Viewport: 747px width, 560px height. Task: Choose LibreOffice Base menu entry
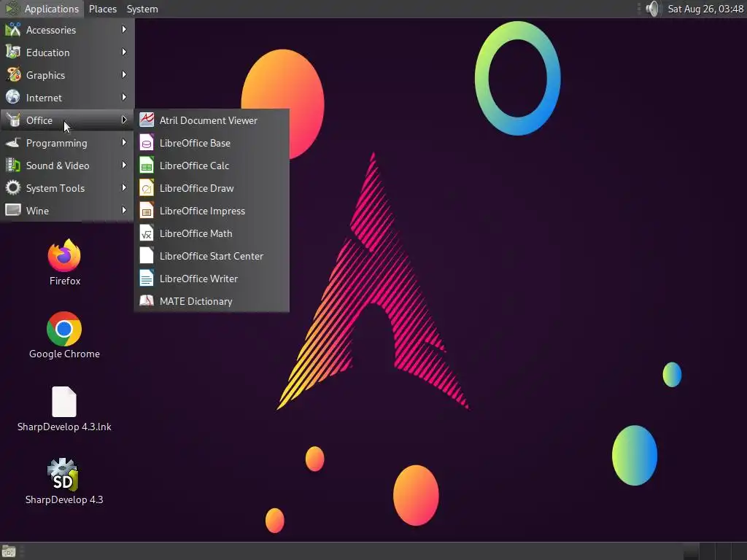pyautogui.click(x=212, y=143)
